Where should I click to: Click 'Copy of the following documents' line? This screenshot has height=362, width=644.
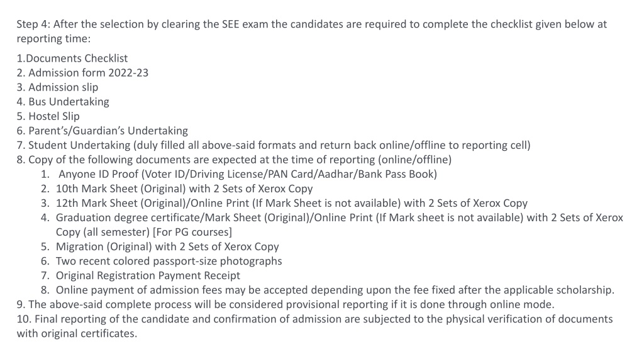click(x=234, y=160)
